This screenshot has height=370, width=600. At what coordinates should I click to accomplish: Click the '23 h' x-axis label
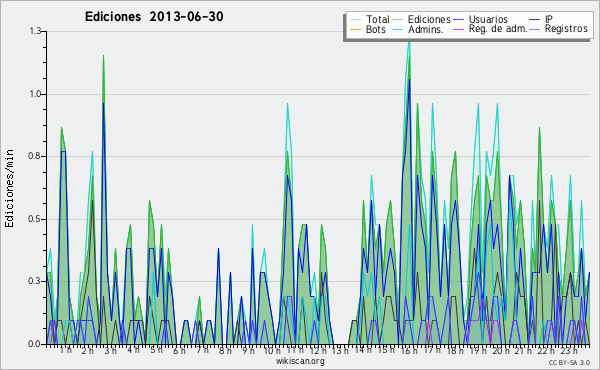click(x=569, y=350)
